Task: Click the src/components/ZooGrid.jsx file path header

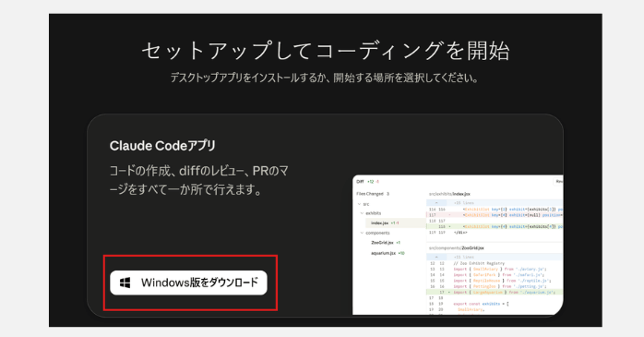Action: [x=457, y=248]
